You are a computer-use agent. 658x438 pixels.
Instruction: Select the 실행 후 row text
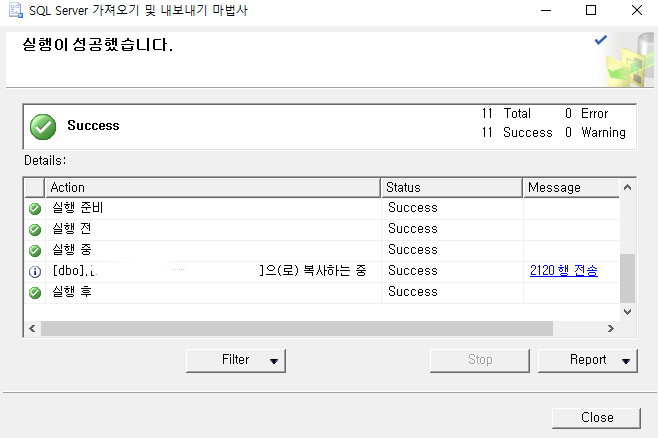pyautogui.click(x=71, y=292)
